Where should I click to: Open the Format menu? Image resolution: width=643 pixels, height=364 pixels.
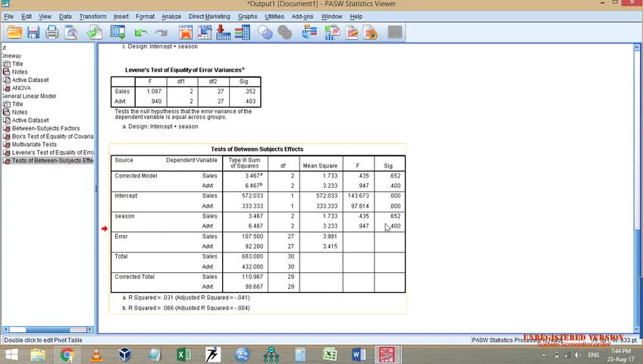(x=145, y=17)
